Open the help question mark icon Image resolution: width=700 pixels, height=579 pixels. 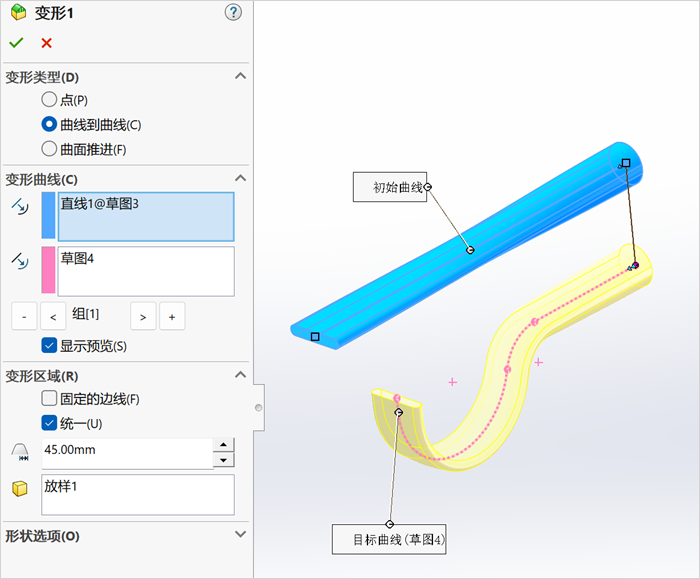coord(233,12)
